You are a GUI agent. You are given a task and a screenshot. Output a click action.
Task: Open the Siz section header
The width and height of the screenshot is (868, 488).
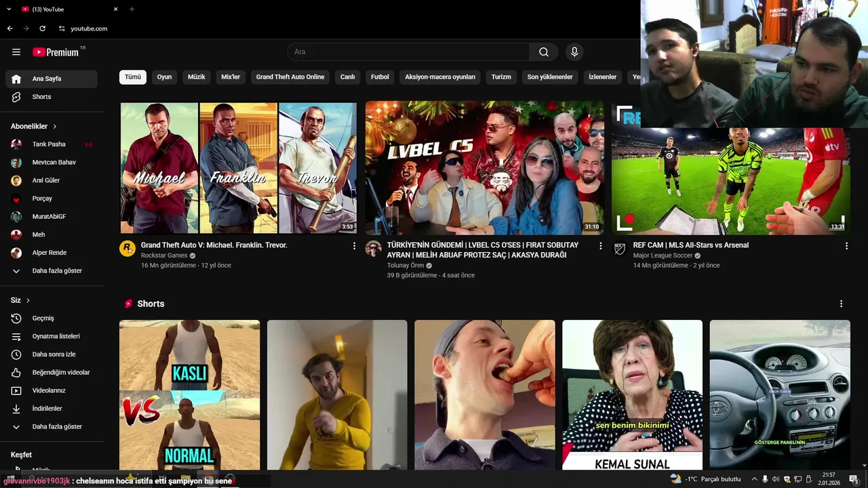click(x=20, y=300)
